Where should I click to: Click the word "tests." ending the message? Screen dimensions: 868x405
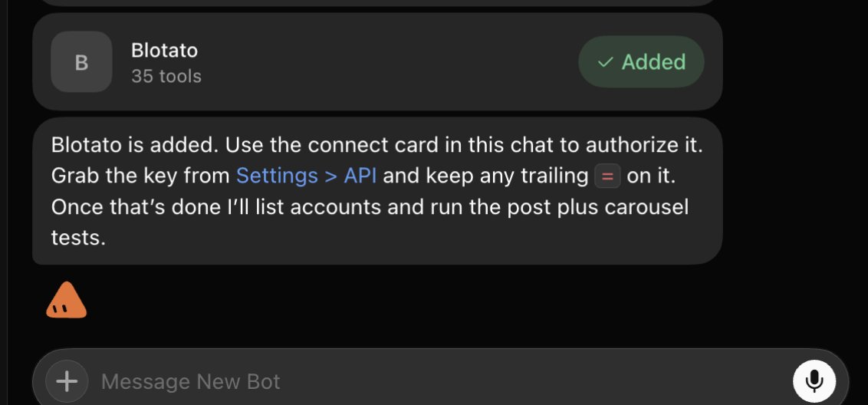point(78,239)
